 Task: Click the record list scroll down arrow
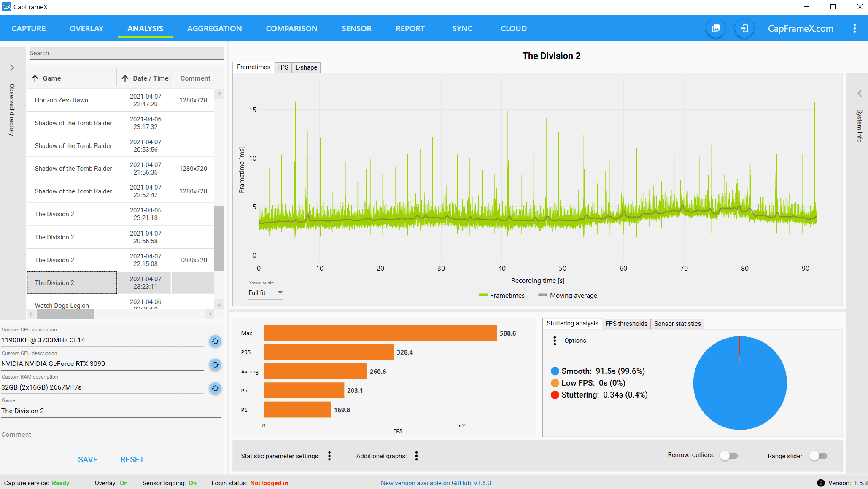point(219,304)
